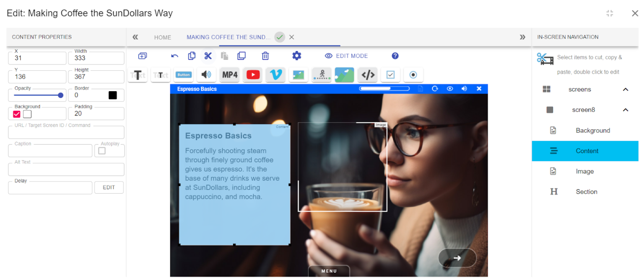Insert an MP4 video element
644x280 pixels.
pos(230,74)
